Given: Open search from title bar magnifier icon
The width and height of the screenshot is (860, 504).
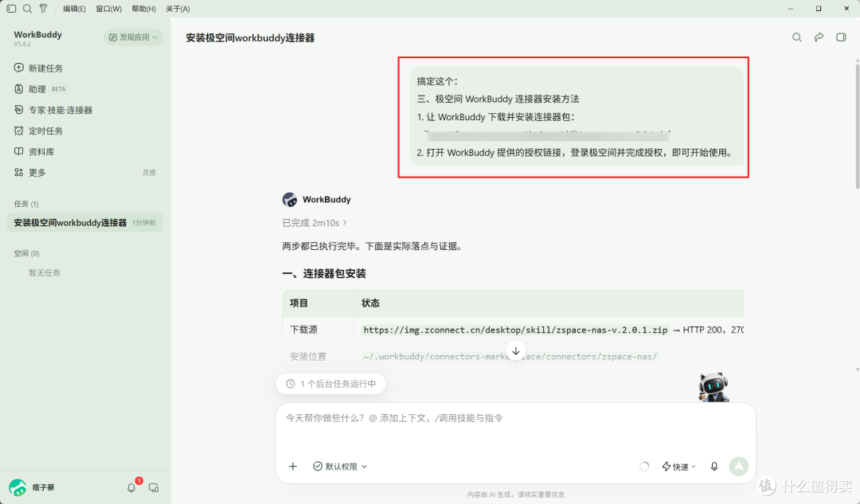Looking at the screenshot, I should point(27,9).
